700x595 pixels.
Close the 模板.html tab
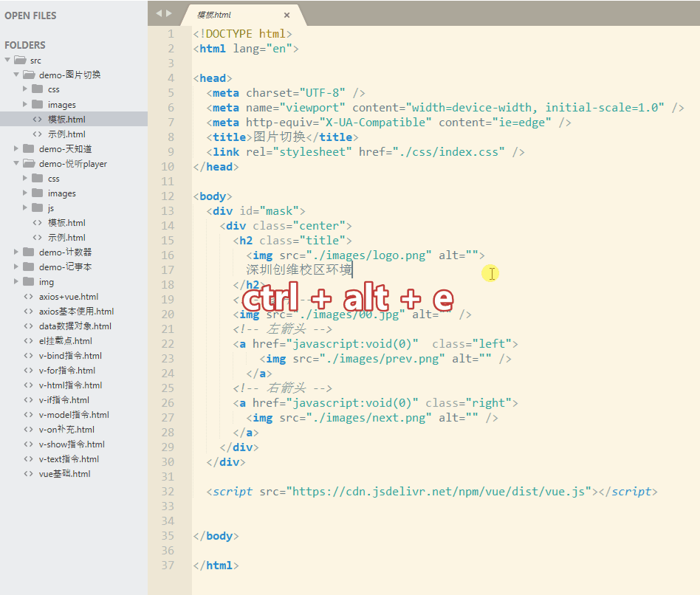(287, 14)
